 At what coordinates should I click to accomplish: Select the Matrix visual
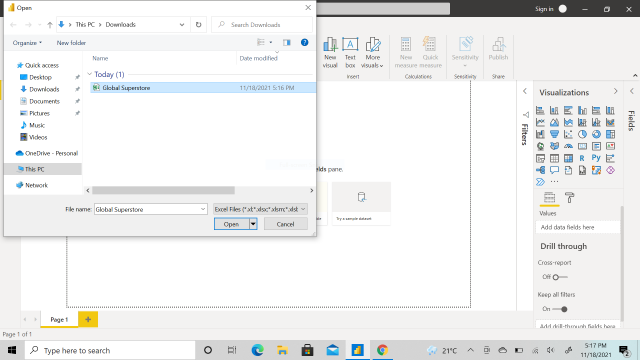point(568,158)
